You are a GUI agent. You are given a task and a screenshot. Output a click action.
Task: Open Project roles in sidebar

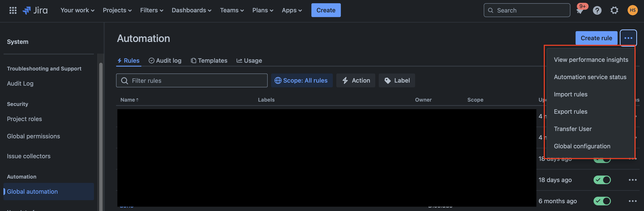[x=24, y=119]
